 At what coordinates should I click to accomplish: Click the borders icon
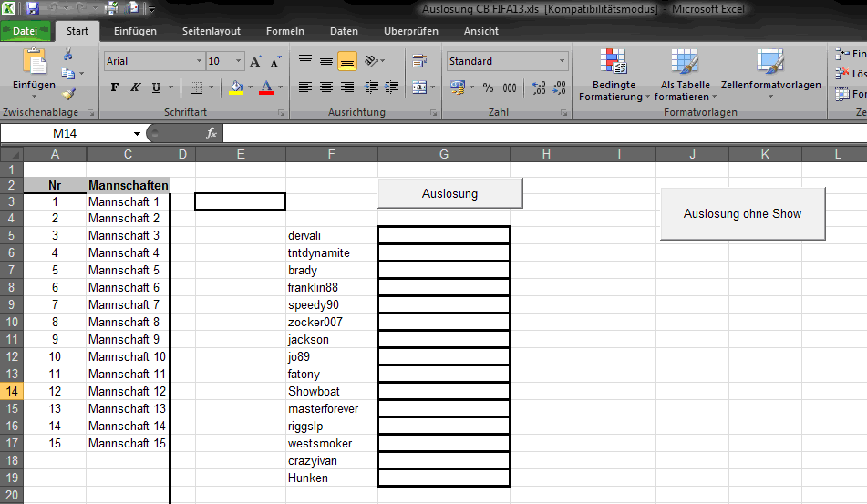tap(196, 87)
